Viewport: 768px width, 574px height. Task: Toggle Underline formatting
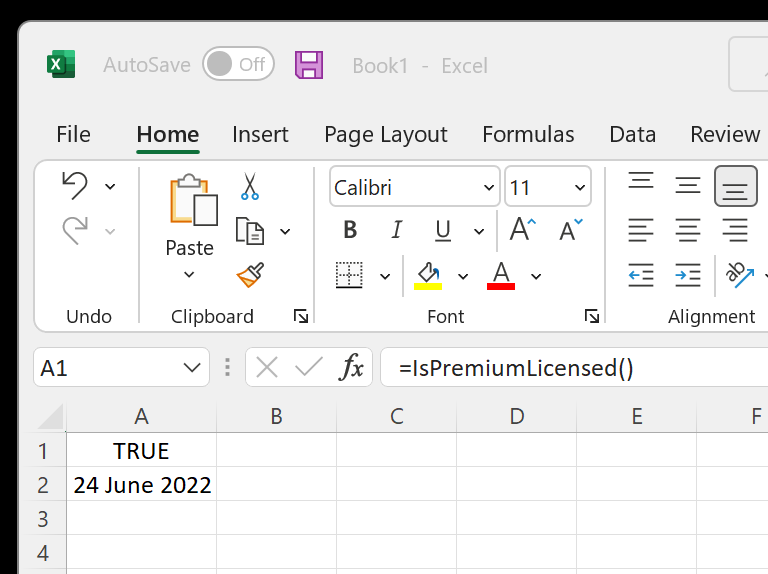(x=443, y=230)
